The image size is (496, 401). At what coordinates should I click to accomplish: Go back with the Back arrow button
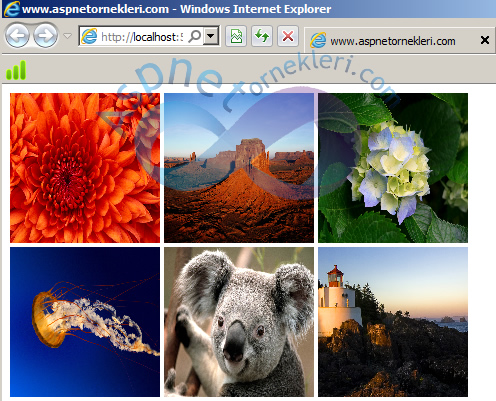coord(17,35)
